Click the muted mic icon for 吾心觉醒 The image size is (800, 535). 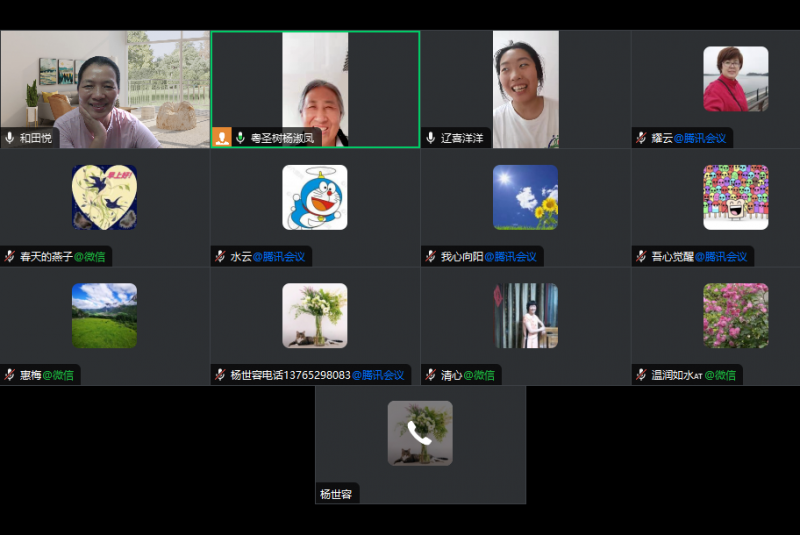pyautogui.click(x=641, y=257)
